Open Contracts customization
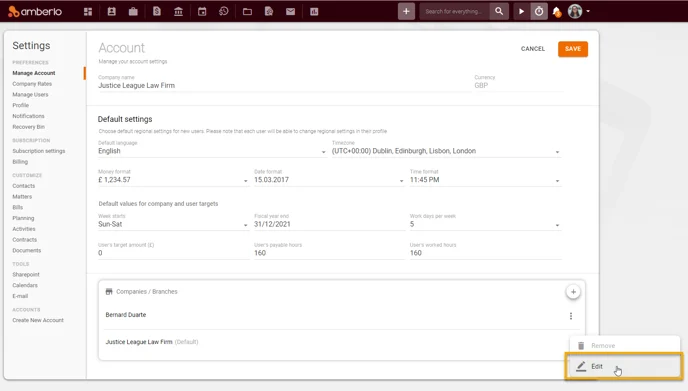 click(x=25, y=240)
